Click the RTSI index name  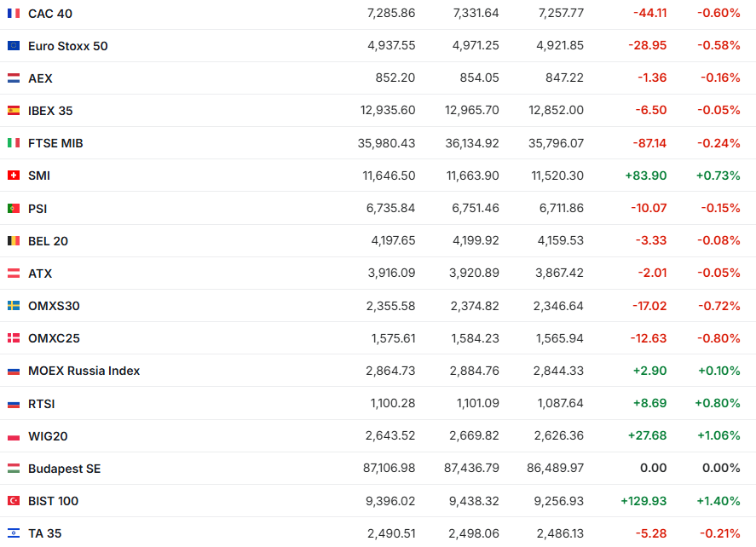[x=41, y=404]
